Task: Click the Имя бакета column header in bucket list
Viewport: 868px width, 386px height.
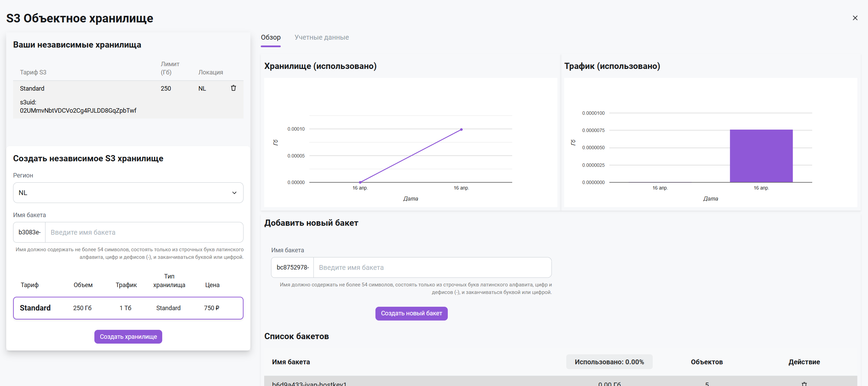Action: click(x=291, y=362)
